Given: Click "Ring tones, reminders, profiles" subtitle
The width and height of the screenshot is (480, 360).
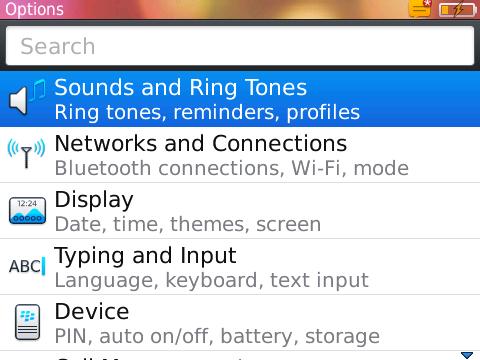Looking at the screenshot, I should (x=207, y=112).
